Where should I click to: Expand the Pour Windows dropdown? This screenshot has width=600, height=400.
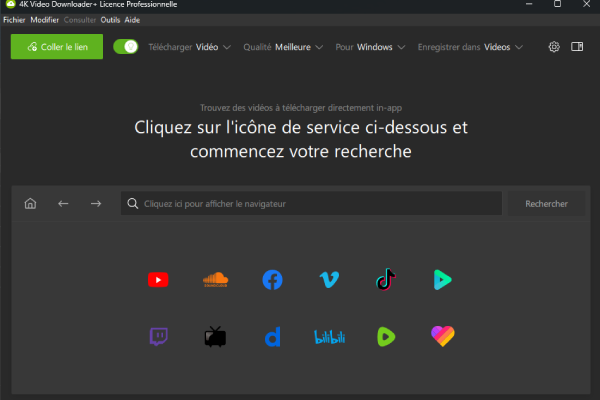(370, 47)
